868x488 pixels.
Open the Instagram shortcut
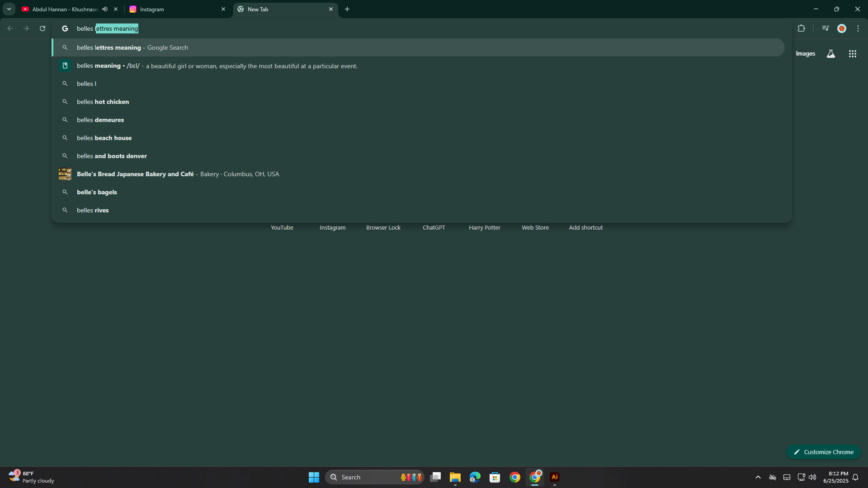[333, 228]
